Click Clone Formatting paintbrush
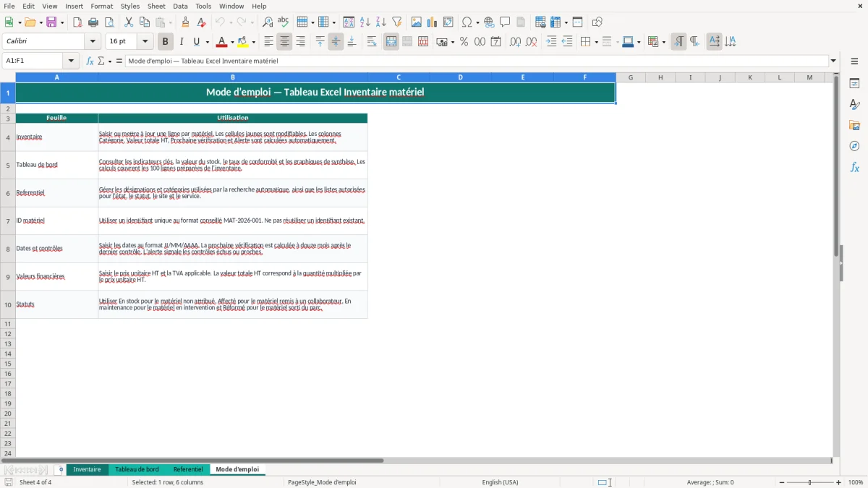 pyautogui.click(x=185, y=22)
